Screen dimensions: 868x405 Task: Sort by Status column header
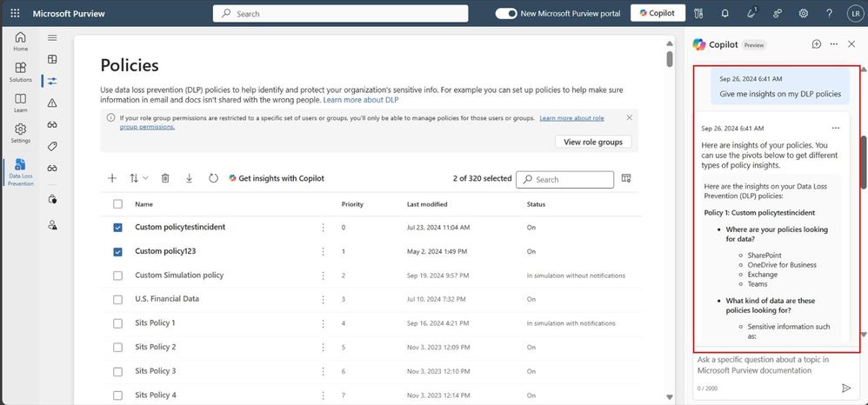[536, 204]
